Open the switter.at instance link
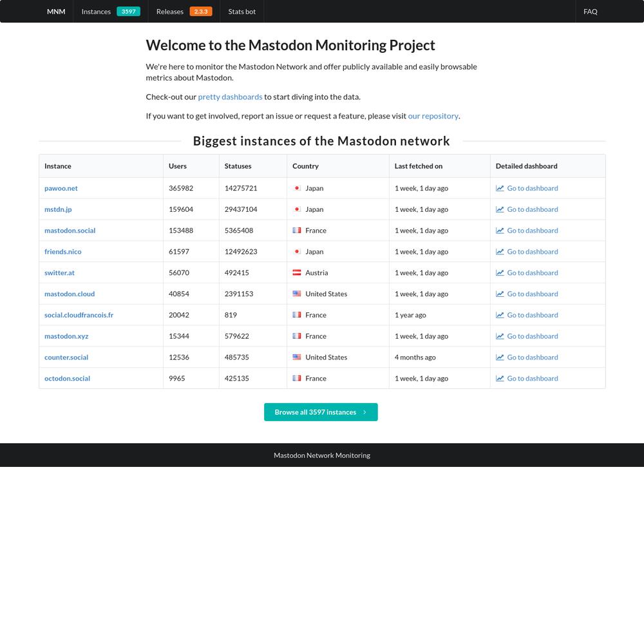This screenshot has width=644, height=644. [x=59, y=273]
